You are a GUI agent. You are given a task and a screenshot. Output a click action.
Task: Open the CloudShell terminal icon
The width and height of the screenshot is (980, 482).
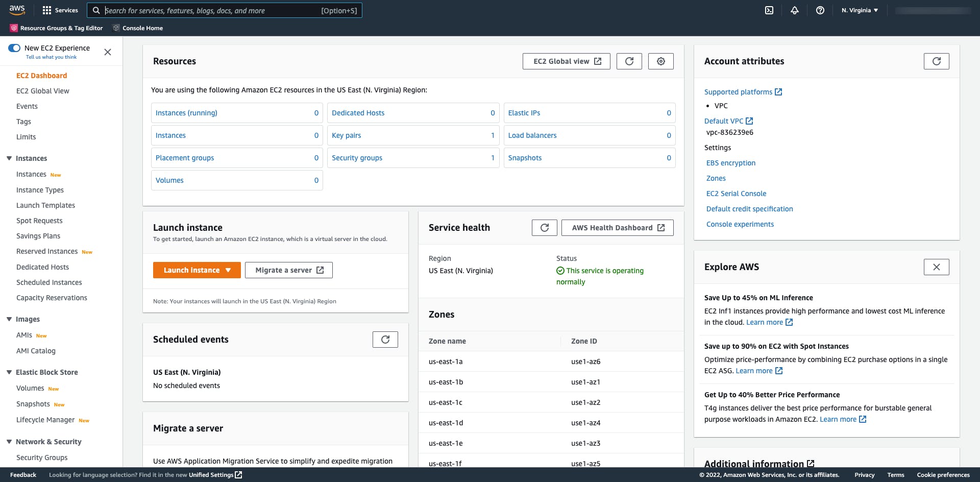769,10
